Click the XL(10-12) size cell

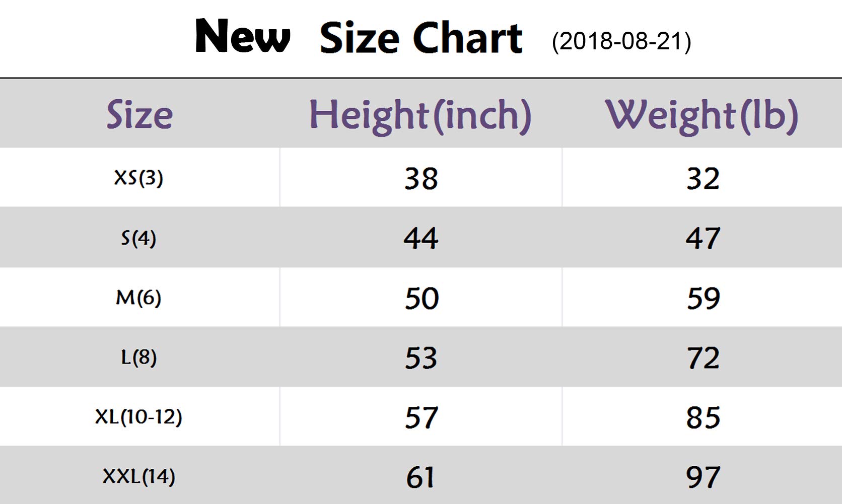pos(138,417)
